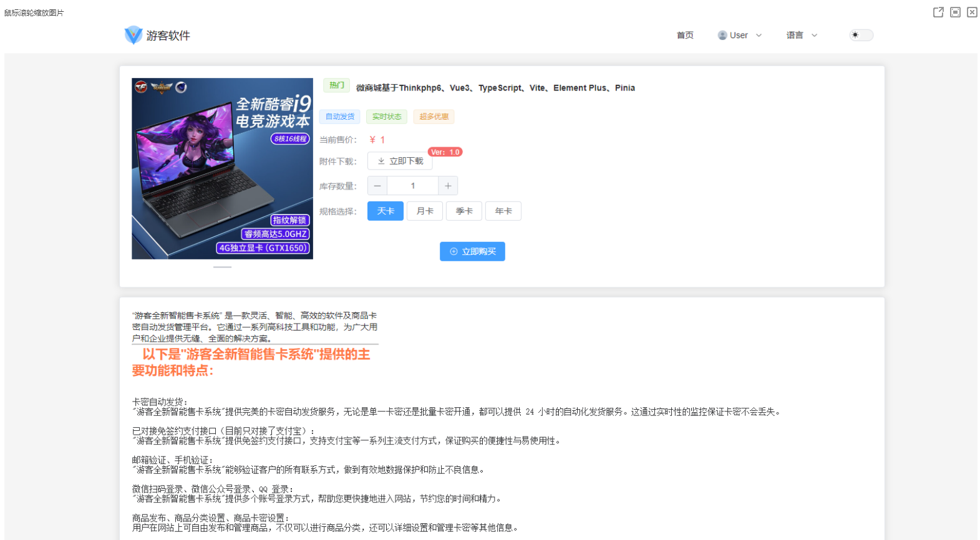Click the 游客软件 brand name text
Screen dimensions: 980x540
[168, 36]
